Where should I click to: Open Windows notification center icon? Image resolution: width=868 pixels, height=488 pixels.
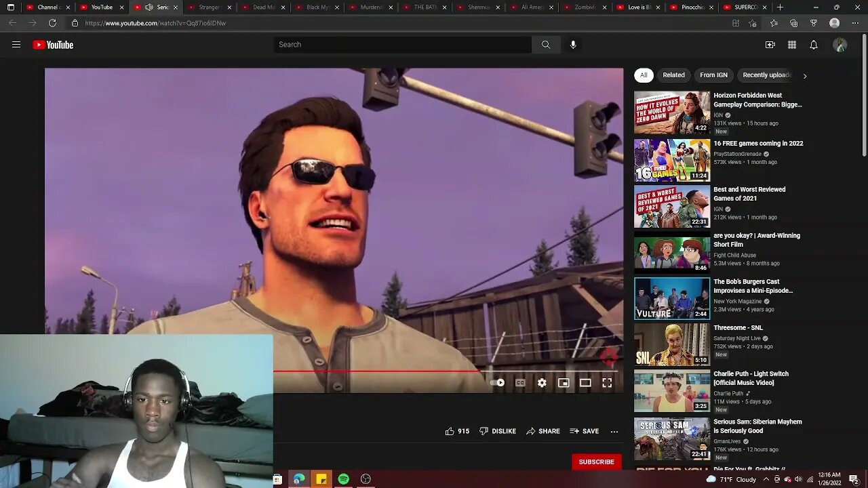[x=854, y=479]
